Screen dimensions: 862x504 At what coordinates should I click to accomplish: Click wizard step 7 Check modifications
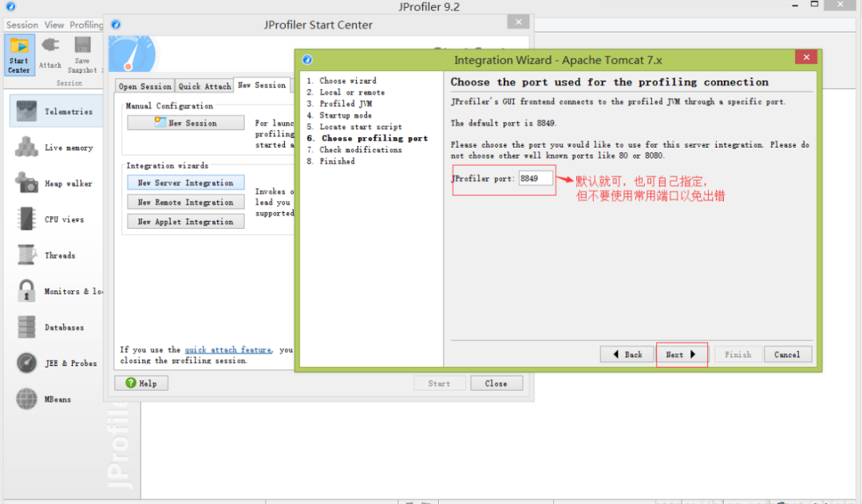354,150
